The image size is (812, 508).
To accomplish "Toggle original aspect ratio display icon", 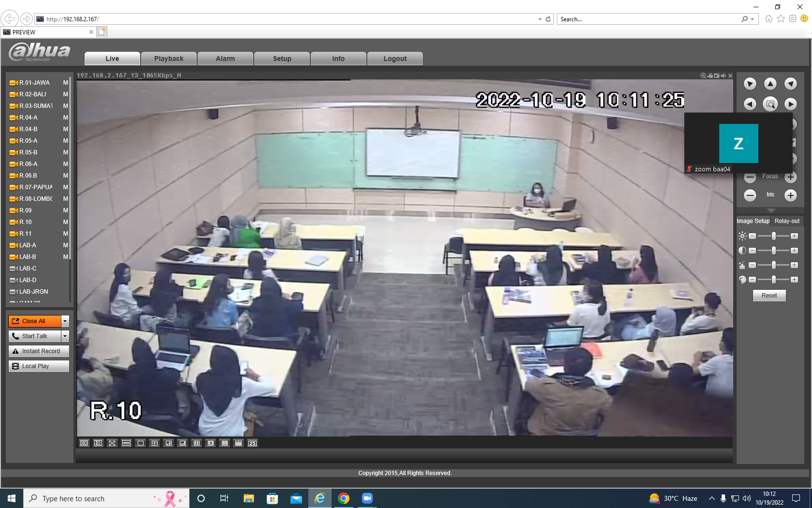I will click(126, 443).
